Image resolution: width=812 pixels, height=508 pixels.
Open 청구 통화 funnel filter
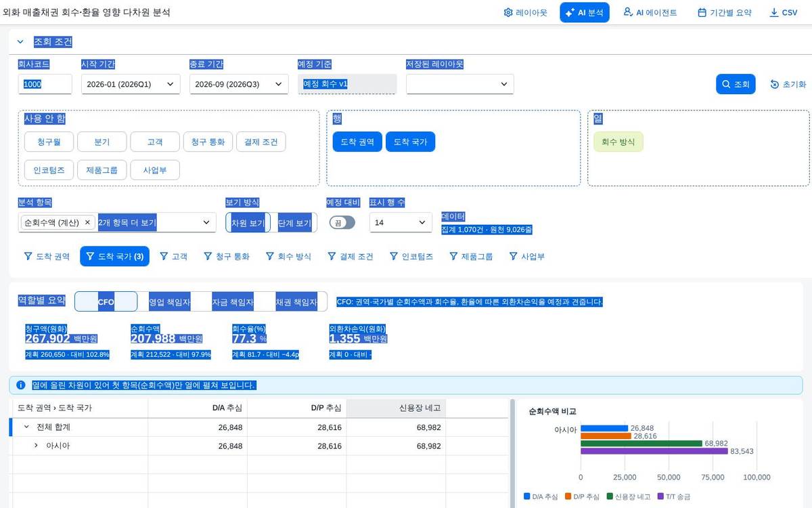click(227, 256)
